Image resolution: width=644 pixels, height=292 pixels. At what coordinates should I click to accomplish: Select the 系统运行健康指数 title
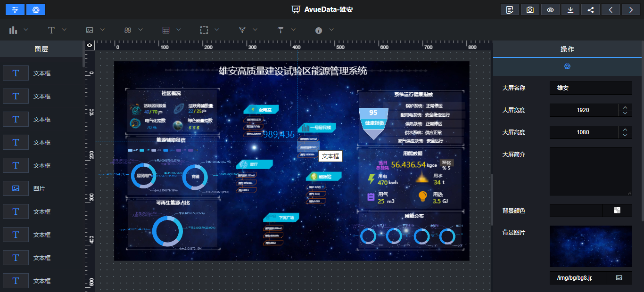[x=413, y=95]
